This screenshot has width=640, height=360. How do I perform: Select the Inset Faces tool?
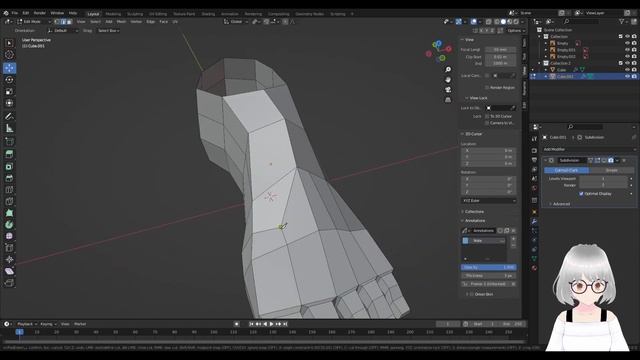point(9,166)
